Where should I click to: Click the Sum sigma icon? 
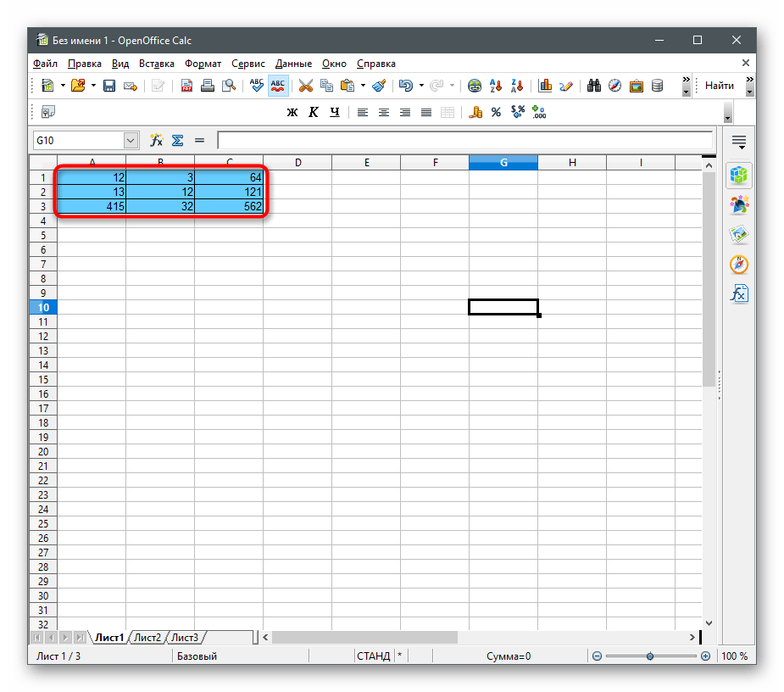[178, 141]
